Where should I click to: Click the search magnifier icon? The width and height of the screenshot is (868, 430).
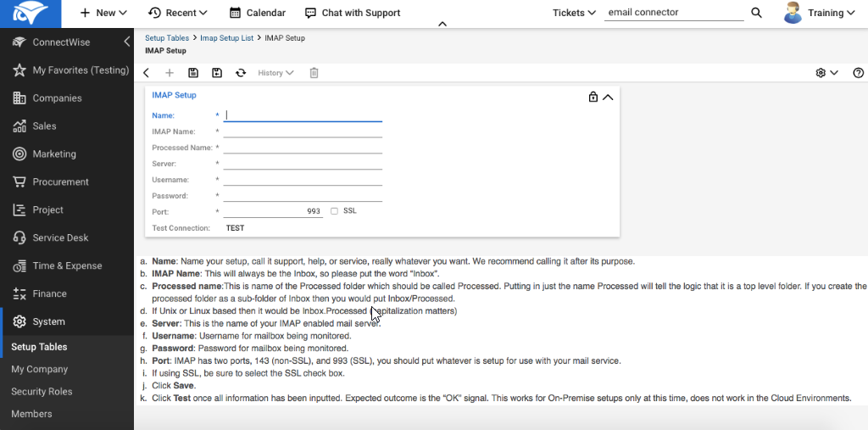756,13
